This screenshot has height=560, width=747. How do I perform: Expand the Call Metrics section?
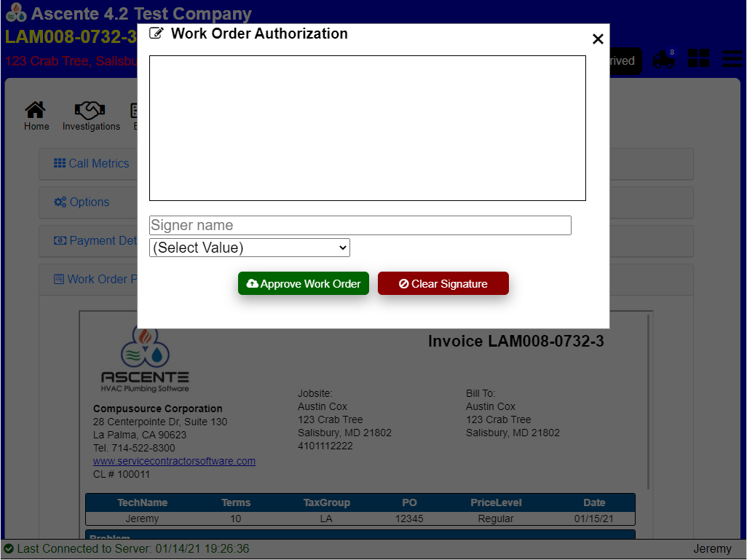click(92, 164)
